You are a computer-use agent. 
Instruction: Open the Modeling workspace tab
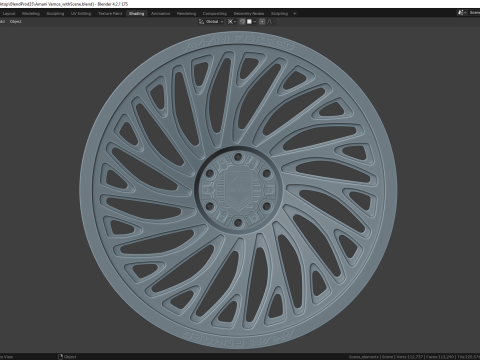tap(31, 14)
